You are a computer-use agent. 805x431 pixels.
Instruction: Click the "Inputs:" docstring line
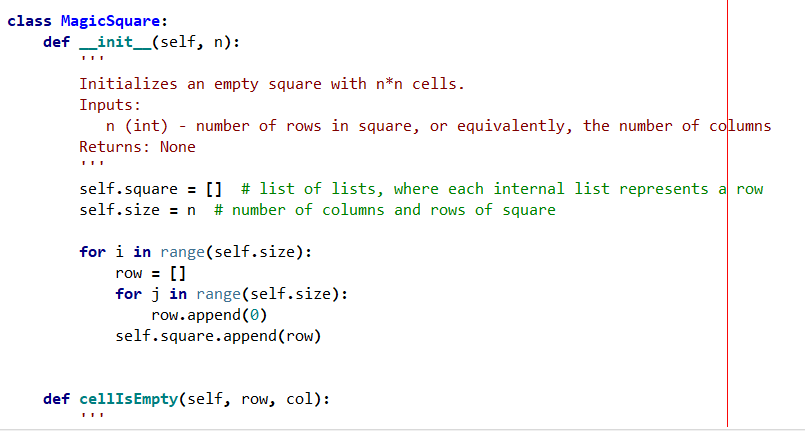coord(110,105)
